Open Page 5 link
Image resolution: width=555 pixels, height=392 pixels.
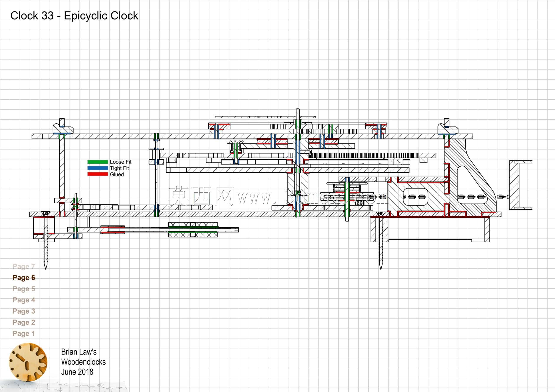(x=24, y=289)
